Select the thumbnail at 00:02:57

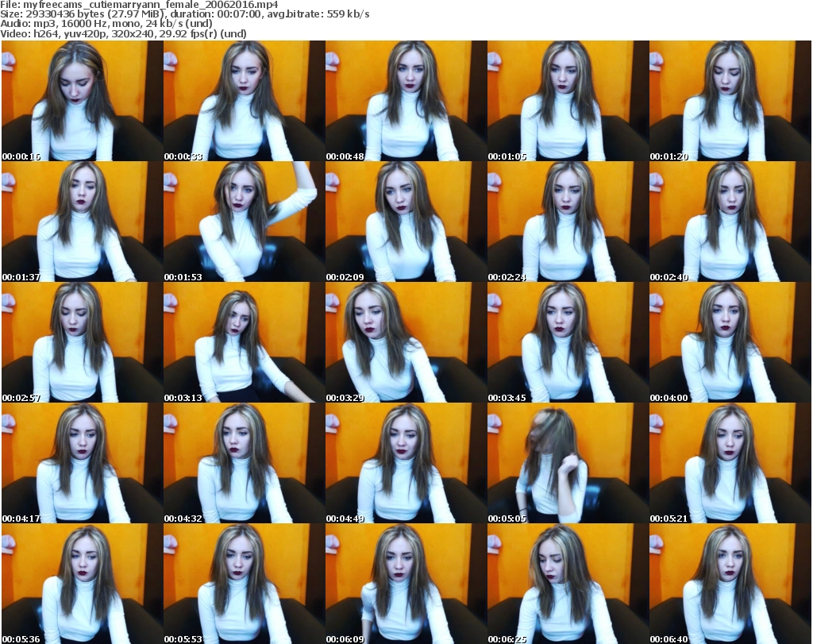pyautogui.click(x=82, y=342)
